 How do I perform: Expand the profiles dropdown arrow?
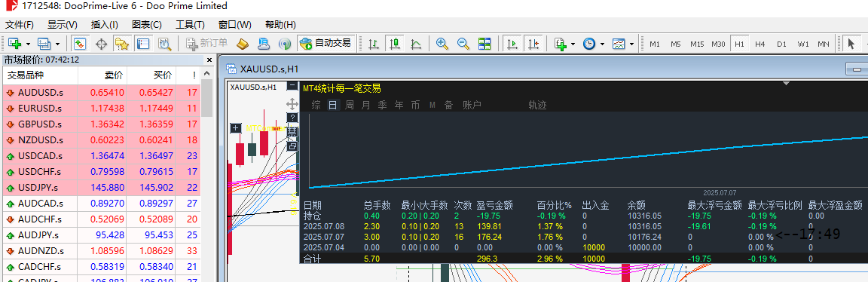[57, 44]
